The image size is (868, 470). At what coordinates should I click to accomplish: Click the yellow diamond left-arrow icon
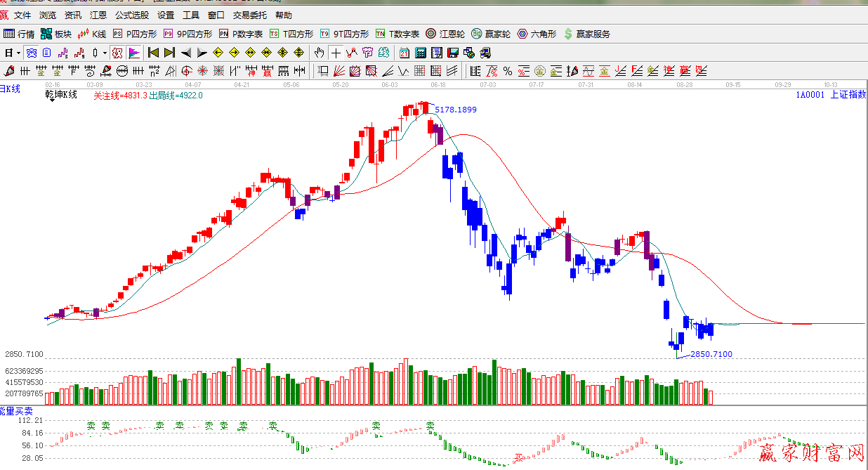click(x=218, y=53)
